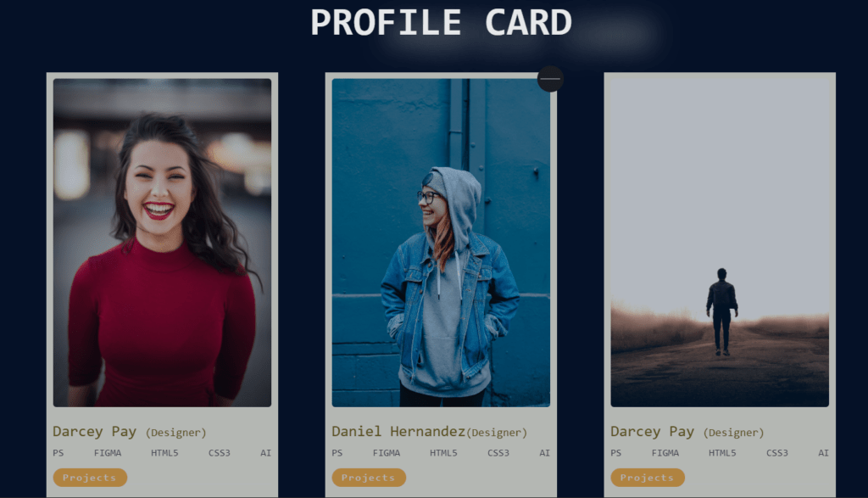Click FIGMA skill on third card
This screenshot has width=868, height=498.
point(665,453)
